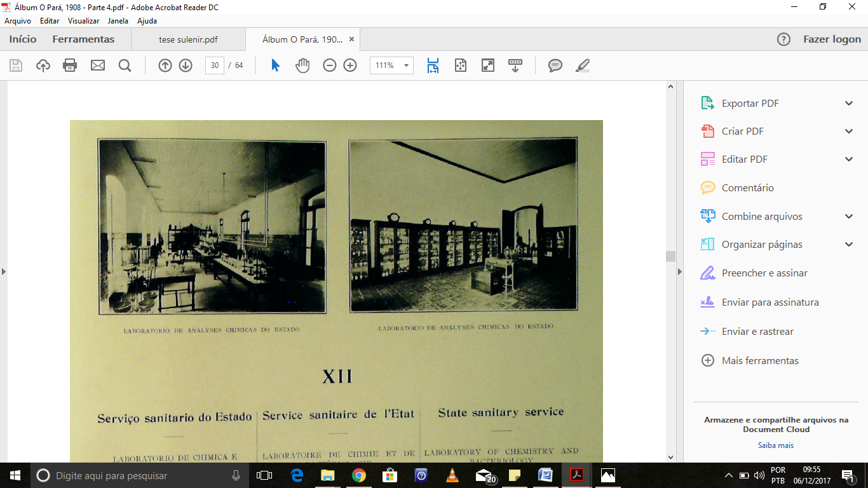
Task: Click the page number input field
Action: point(215,65)
